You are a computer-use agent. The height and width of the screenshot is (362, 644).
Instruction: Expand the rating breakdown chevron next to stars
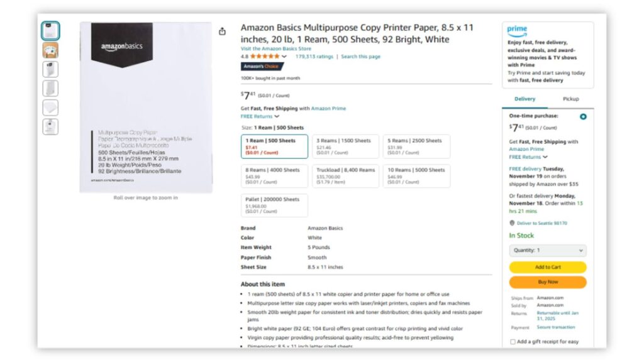284,57
